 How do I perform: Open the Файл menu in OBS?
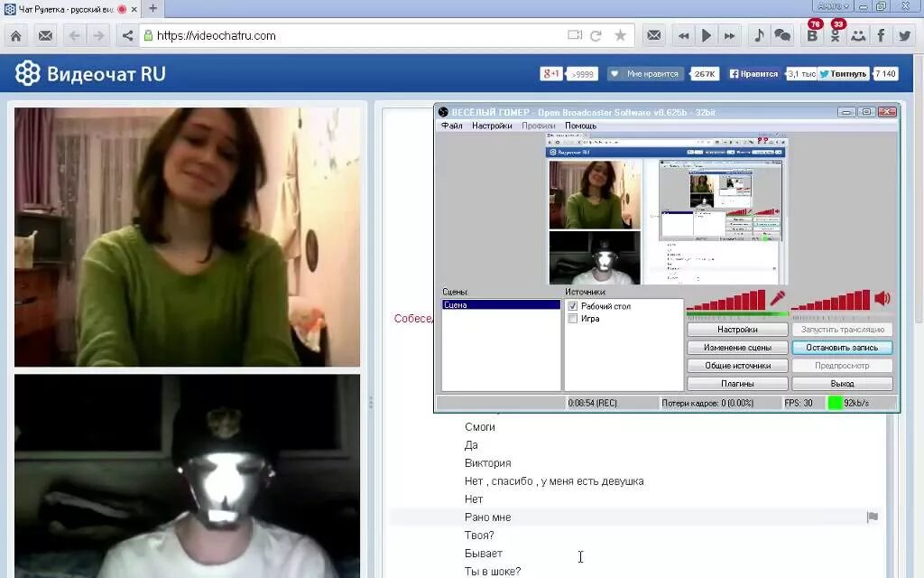(x=451, y=126)
